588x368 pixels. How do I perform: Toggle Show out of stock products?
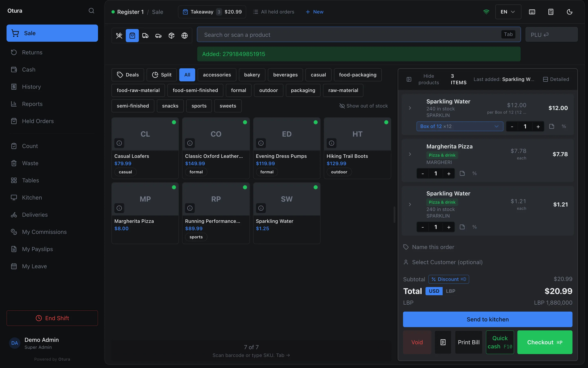click(363, 106)
